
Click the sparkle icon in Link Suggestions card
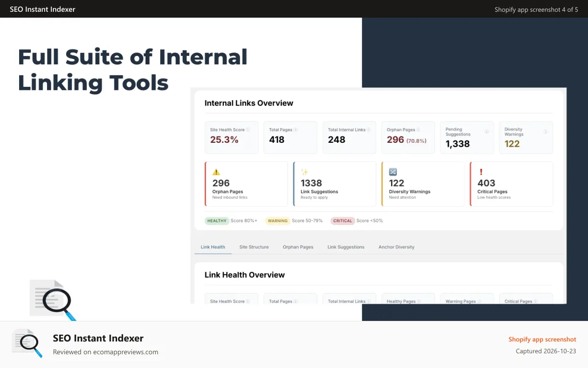pos(304,172)
